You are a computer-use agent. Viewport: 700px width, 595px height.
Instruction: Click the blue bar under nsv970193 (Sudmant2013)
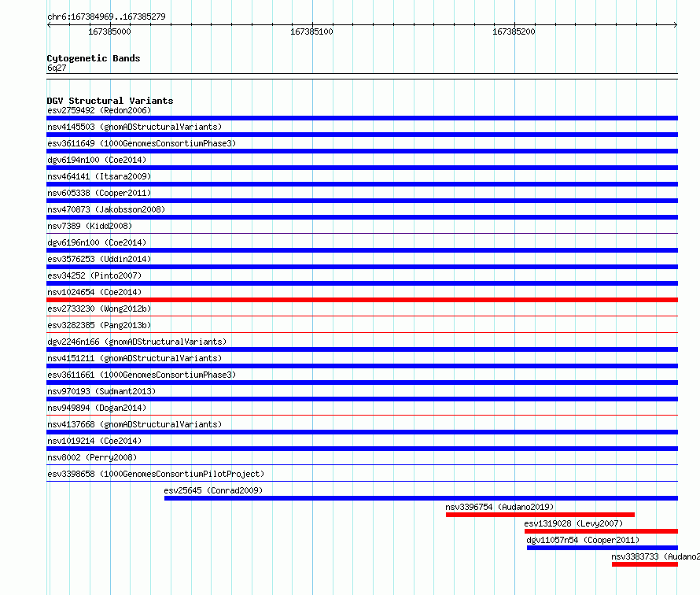(362, 399)
